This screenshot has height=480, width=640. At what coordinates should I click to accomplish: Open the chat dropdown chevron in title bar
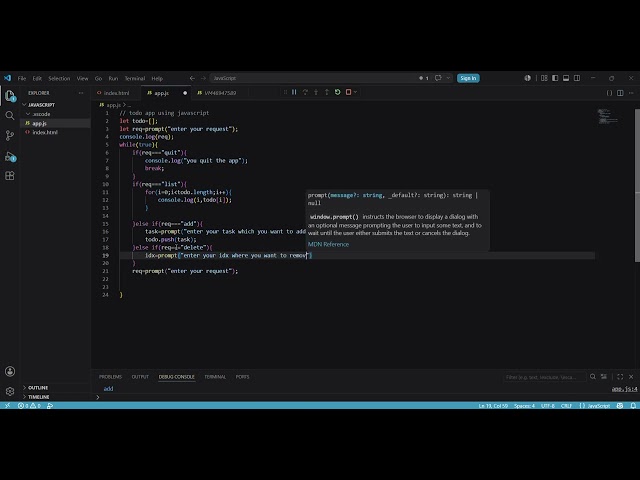[448, 78]
